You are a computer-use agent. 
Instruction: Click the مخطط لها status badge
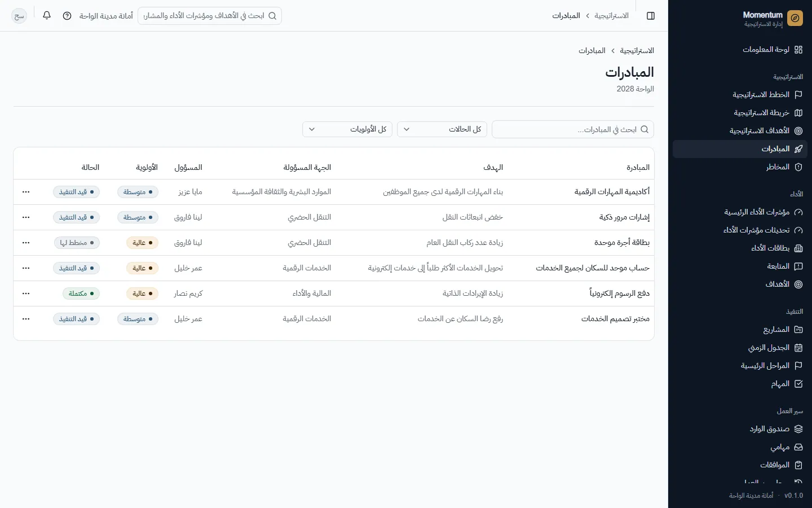point(77,243)
